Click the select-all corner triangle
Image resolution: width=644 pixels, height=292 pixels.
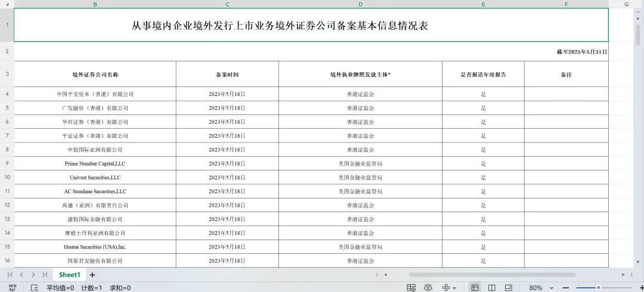tap(7, 4)
